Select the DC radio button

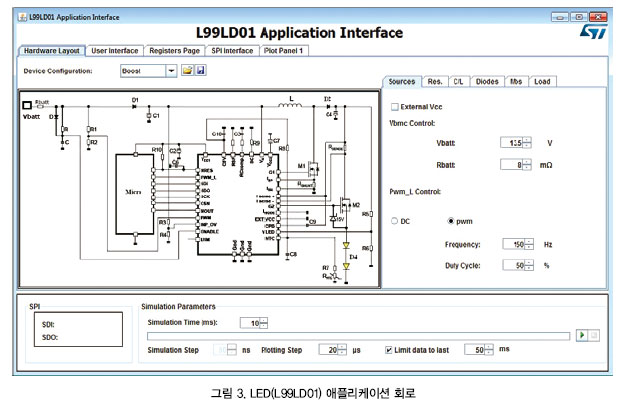pos(394,221)
